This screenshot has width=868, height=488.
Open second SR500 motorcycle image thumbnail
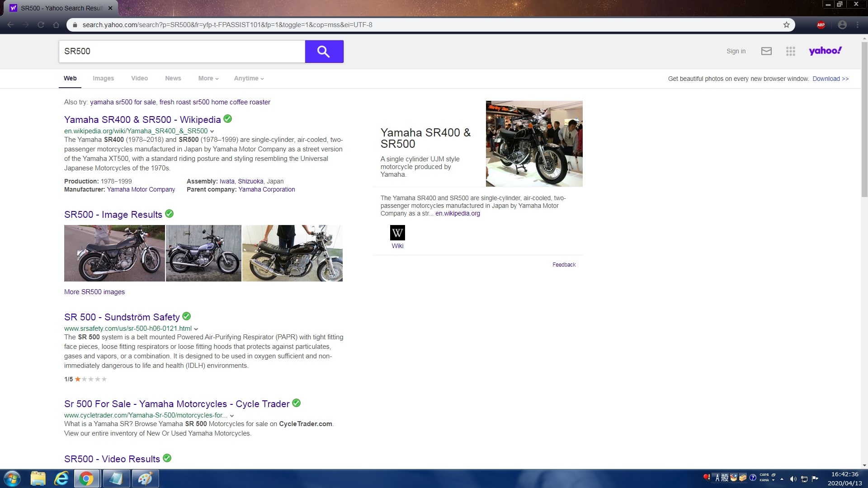[x=203, y=253]
